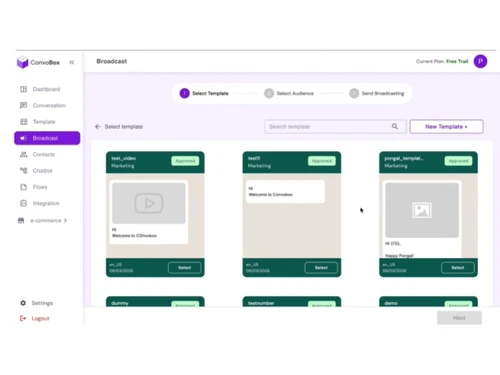Click image placeholder in pongal template card

point(422,210)
